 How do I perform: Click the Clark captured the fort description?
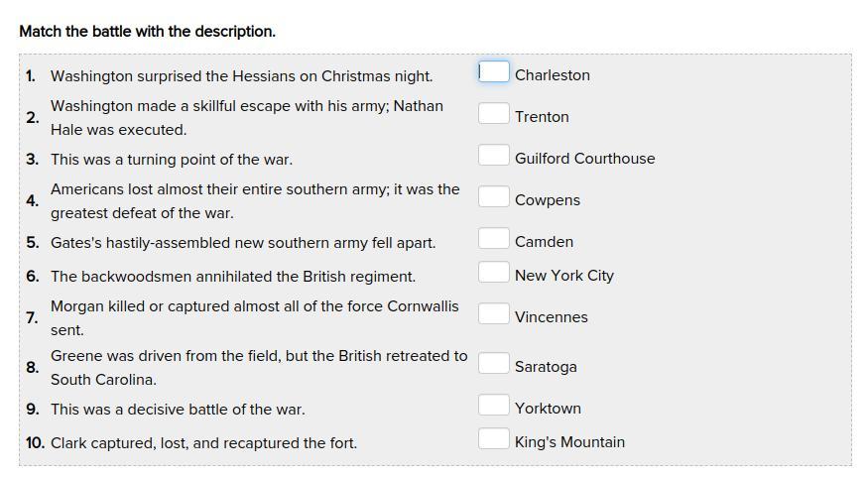[x=203, y=443]
